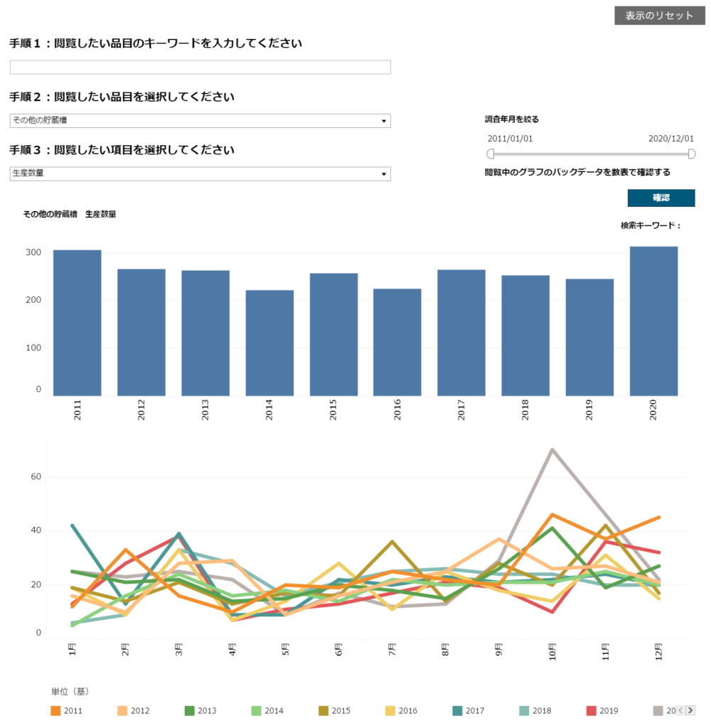Screen dimensions: 711x728
Task: Click the 表示のリセット button
Action: [659, 16]
